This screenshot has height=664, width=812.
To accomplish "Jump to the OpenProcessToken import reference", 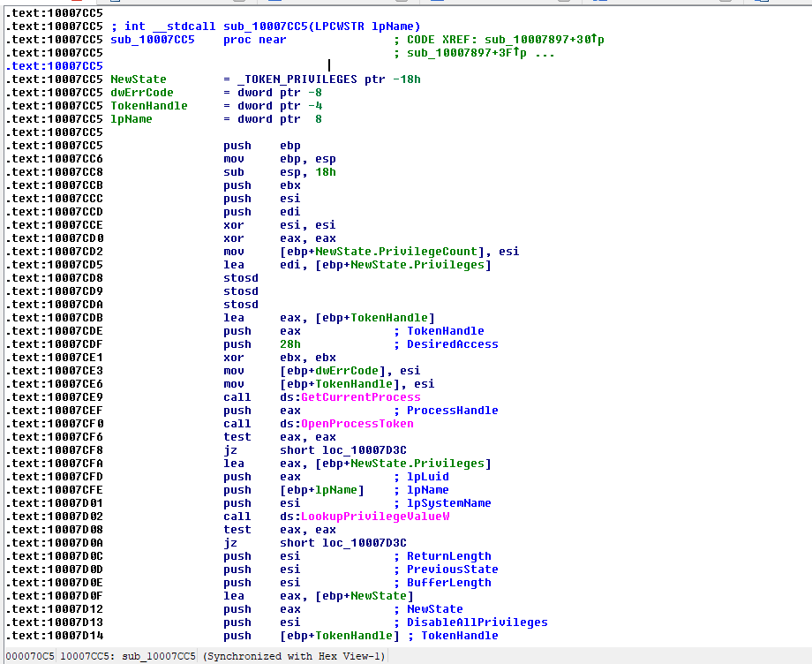I will tap(357, 424).
